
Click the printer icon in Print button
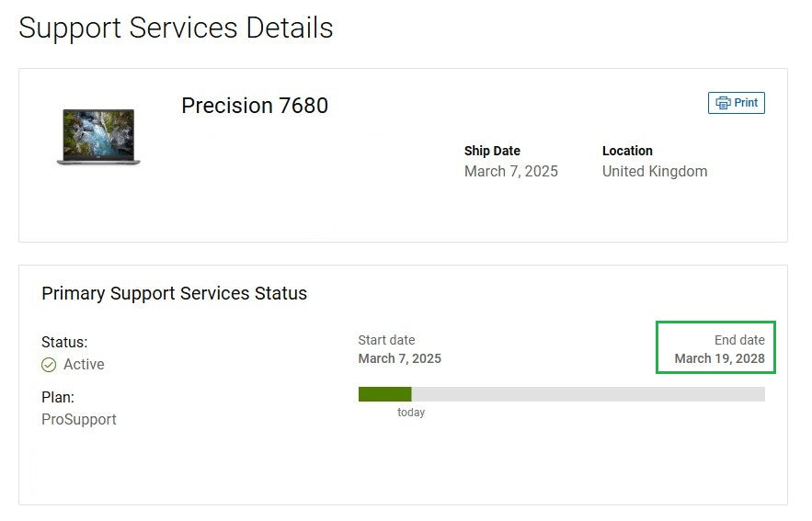tap(723, 102)
